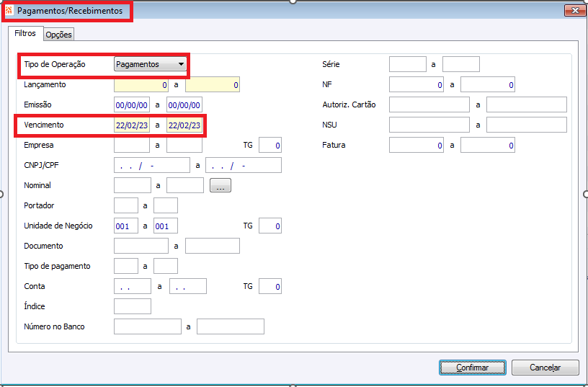Close the Pagamentos/Recebimentos window

[x=575, y=11]
